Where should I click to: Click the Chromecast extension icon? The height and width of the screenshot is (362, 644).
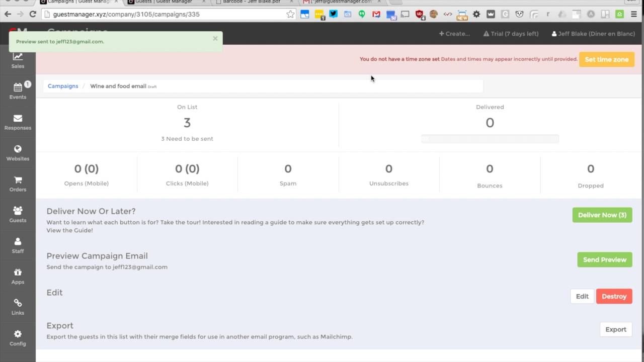[405, 14]
